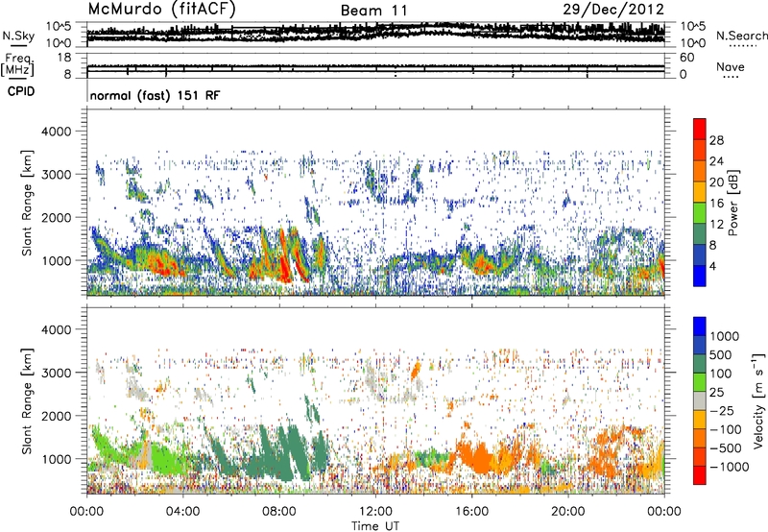Image resolution: width=768 pixels, height=532 pixels.
Task: Click the "Velocity [m s-1]" color bar title
Action: [x=758, y=400]
